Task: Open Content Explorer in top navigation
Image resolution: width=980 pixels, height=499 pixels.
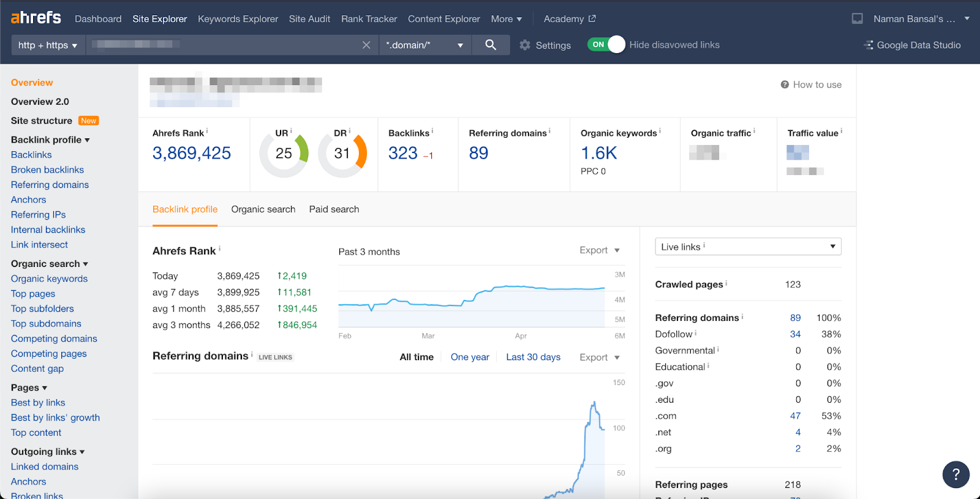Action: 444,19
